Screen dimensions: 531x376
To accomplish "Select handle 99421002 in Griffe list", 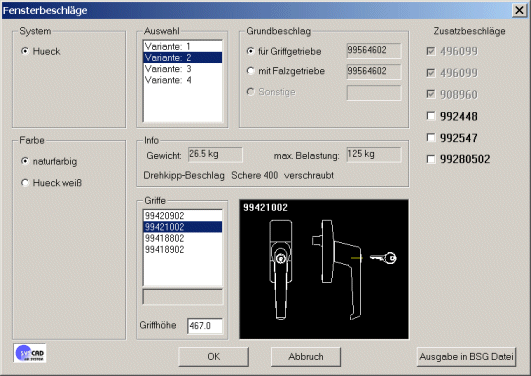I will pos(183,227).
